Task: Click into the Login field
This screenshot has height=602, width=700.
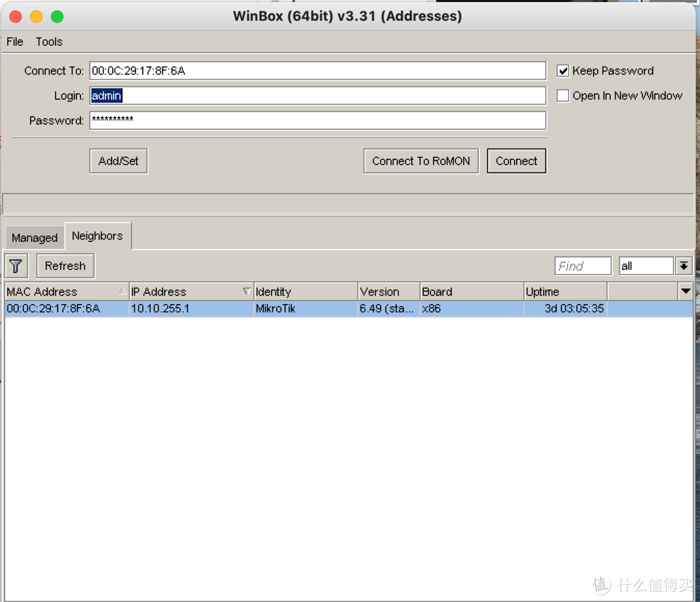Action: [x=318, y=95]
